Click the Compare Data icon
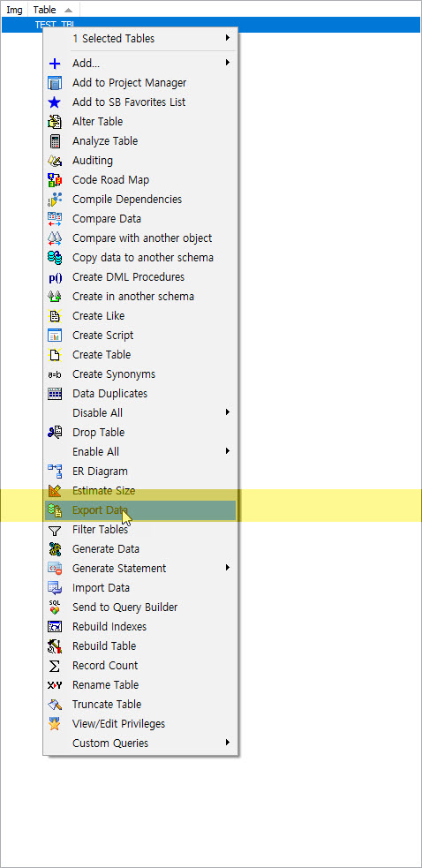Image resolution: width=422 pixels, height=868 pixels. pos(54,219)
